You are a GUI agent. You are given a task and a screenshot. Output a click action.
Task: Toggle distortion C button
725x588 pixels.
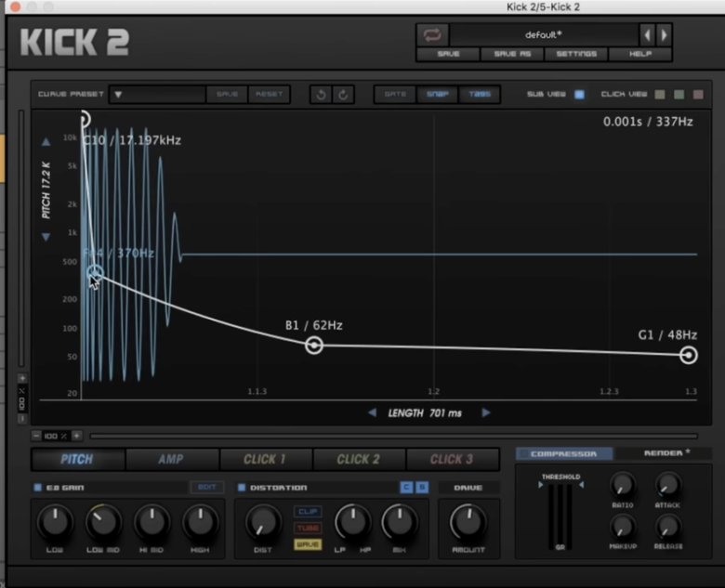click(x=406, y=488)
